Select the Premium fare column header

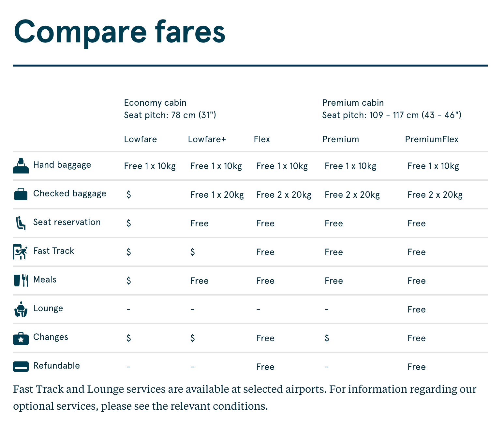coord(340,139)
